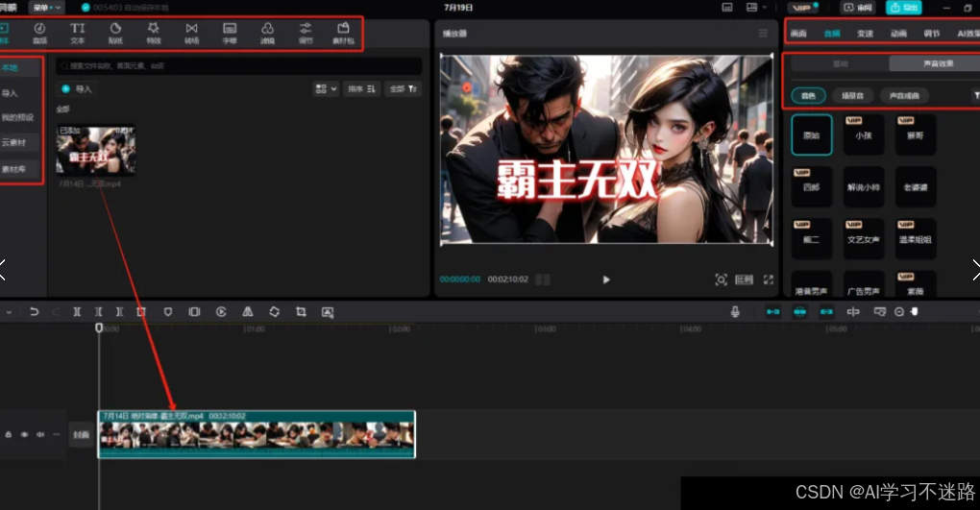The height and width of the screenshot is (510, 980).
Task: Click the image enhance icon after crop
Action: coord(328,311)
